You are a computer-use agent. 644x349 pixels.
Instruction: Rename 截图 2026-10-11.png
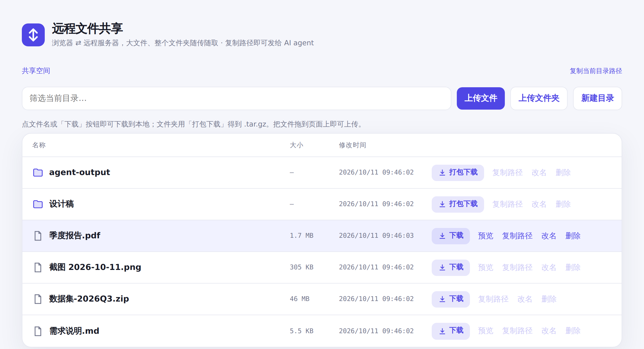[549, 267]
